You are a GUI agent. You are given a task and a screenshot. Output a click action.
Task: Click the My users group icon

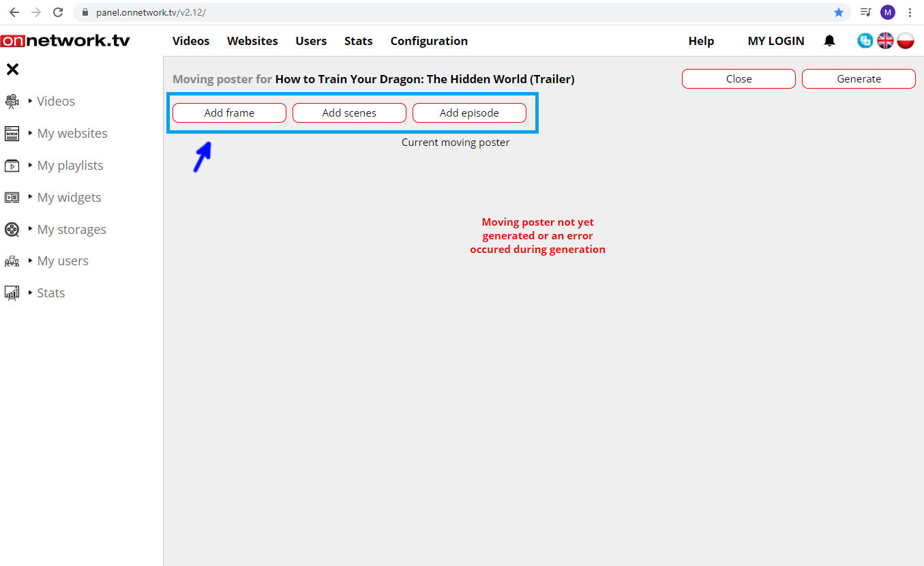pyautogui.click(x=12, y=261)
